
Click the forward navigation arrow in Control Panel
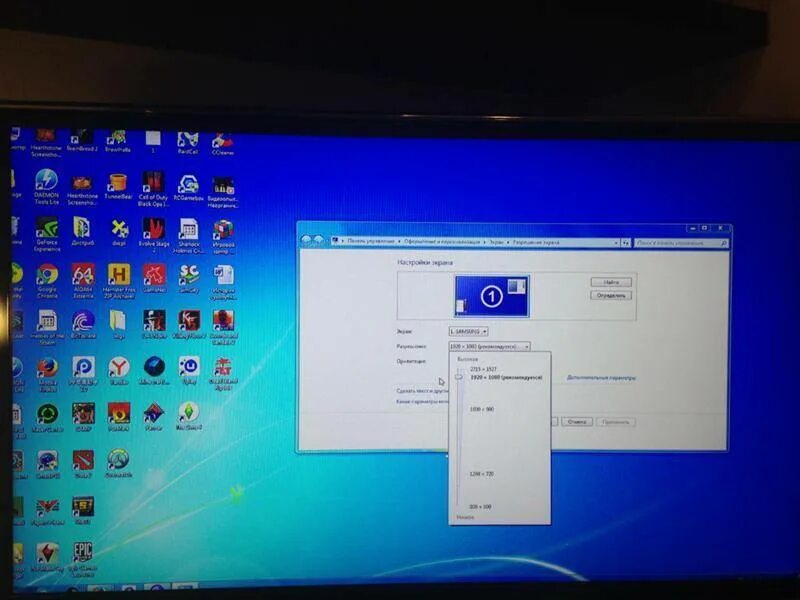pos(318,240)
